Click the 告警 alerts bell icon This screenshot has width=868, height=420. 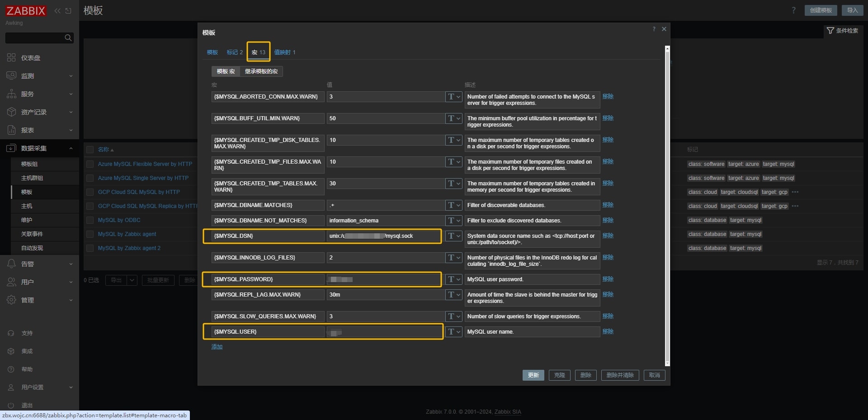coord(11,264)
